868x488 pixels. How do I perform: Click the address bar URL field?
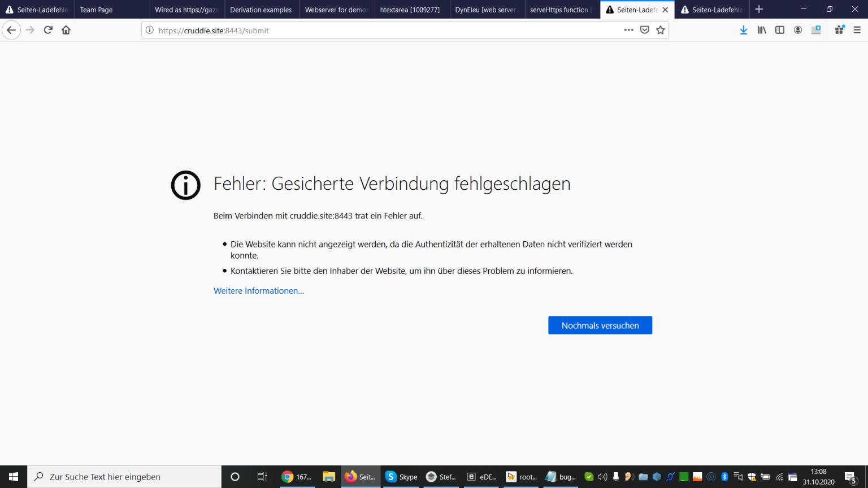click(384, 30)
